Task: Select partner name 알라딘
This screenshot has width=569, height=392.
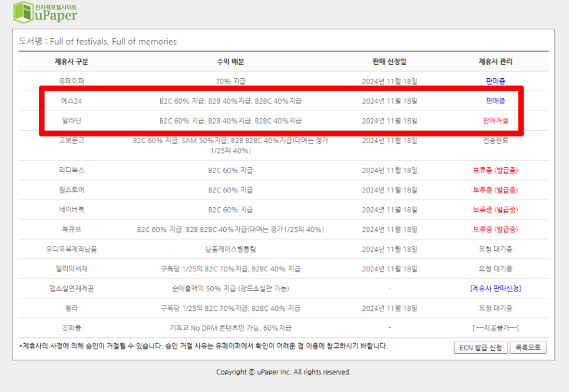Action: coord(71,121)
